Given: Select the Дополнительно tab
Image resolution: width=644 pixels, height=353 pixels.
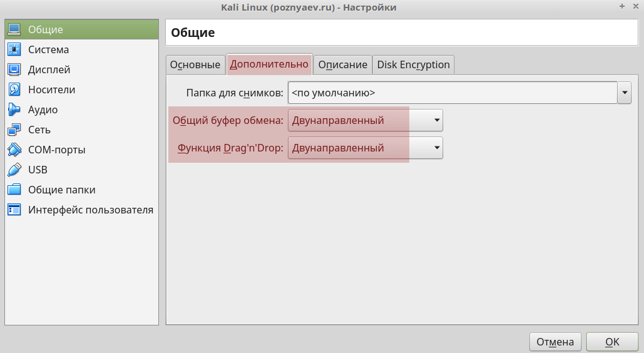Looking at the screenshot, I should [269, 64].
